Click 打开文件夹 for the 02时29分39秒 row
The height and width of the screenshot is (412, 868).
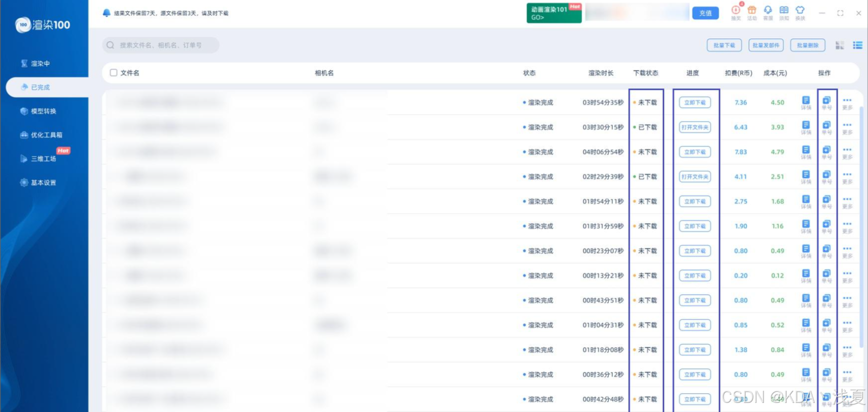(x=695, y=177)
